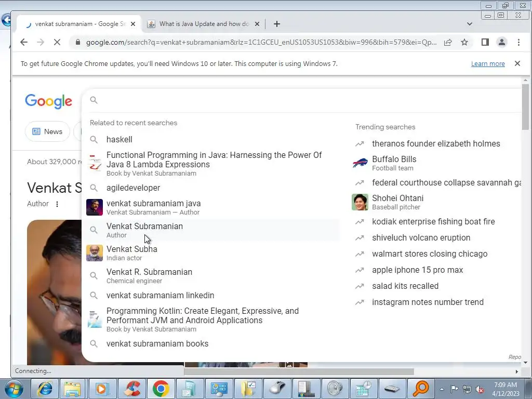Share this page icon in address bar
Image resolution: width=532 pixels, height=399 pixels.
coord(448,42)
